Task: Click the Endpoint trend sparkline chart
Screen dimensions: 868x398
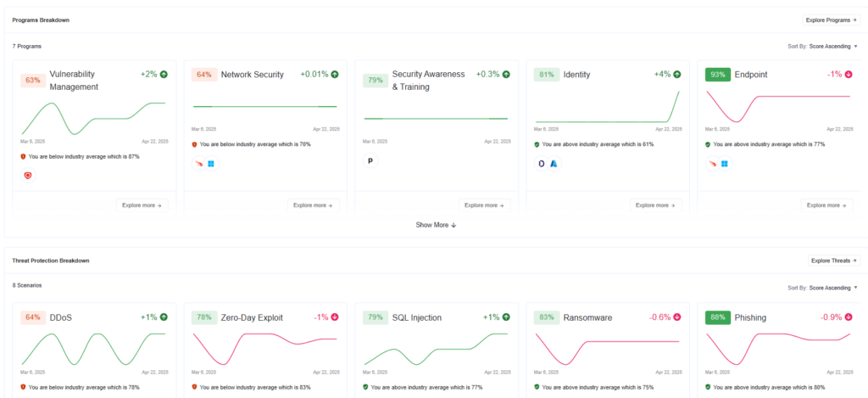Action: pyautogui.click(x=779, y=107)
